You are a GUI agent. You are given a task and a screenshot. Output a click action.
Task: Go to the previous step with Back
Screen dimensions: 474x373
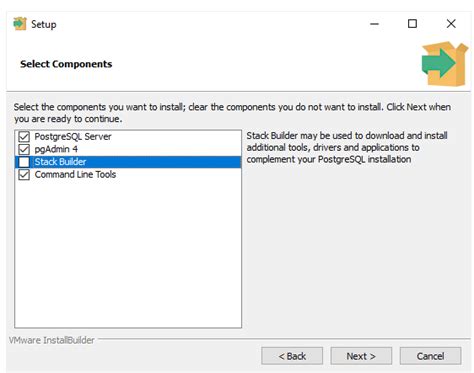(292, 356)
